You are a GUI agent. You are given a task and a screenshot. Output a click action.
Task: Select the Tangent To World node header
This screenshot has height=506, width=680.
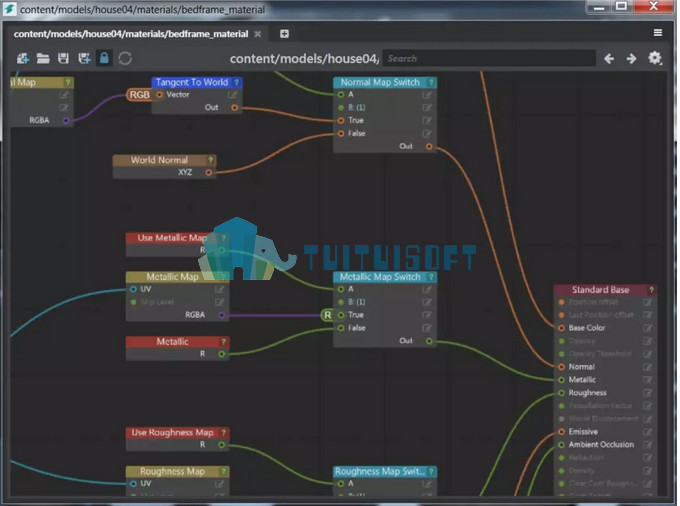[x=196, y=82]
